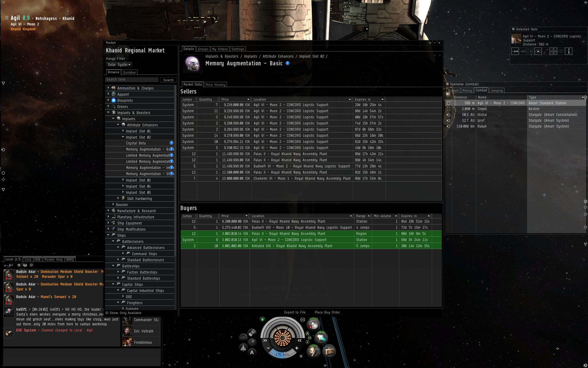Image resolution: width=588 pixels, height=368 pixels.
Task: Click Export to File button
Action: coord(295,312)
